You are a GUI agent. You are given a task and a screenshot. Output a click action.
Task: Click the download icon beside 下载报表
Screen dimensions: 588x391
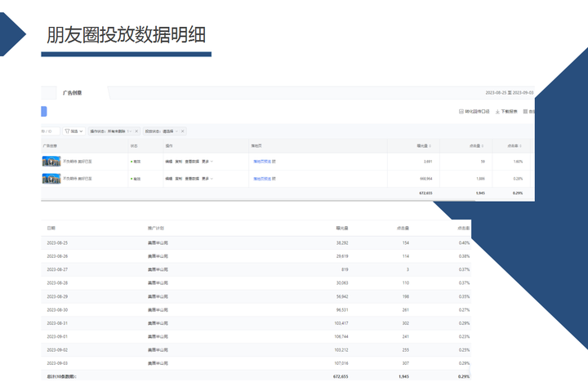[x=498, y=111]
